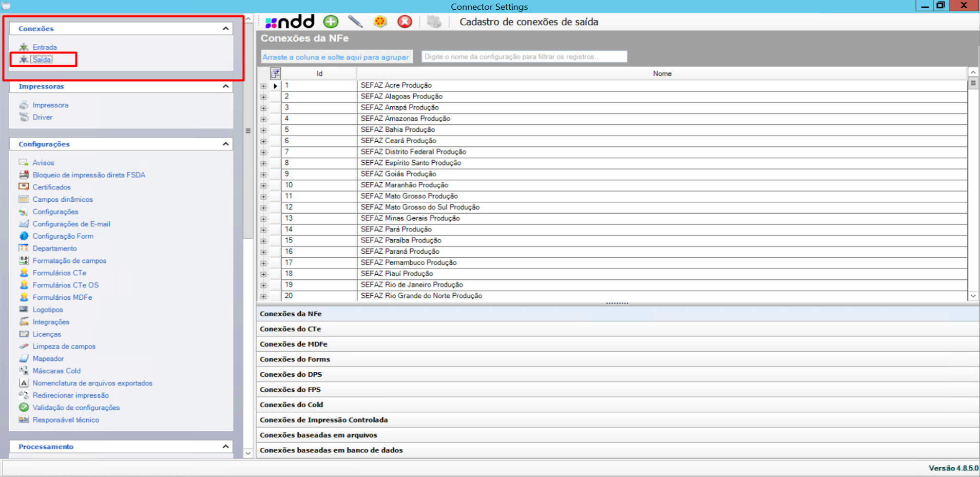The image size is (980, 477).
Task: Expand the SEFAZ Bahia Produção row
Action: click(263, 130)
